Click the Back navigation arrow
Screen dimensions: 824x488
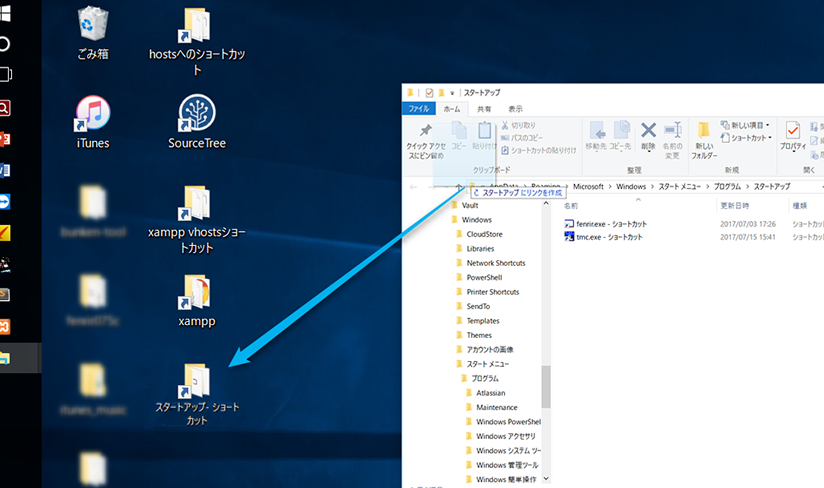click(x=414, y=187)
